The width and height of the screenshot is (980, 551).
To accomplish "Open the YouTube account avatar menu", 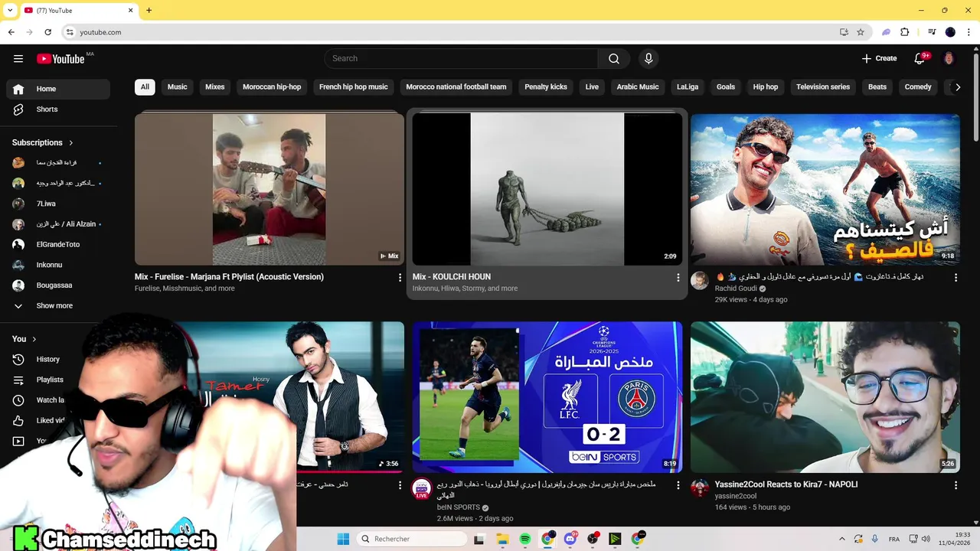I will click(x=949, y=58).
